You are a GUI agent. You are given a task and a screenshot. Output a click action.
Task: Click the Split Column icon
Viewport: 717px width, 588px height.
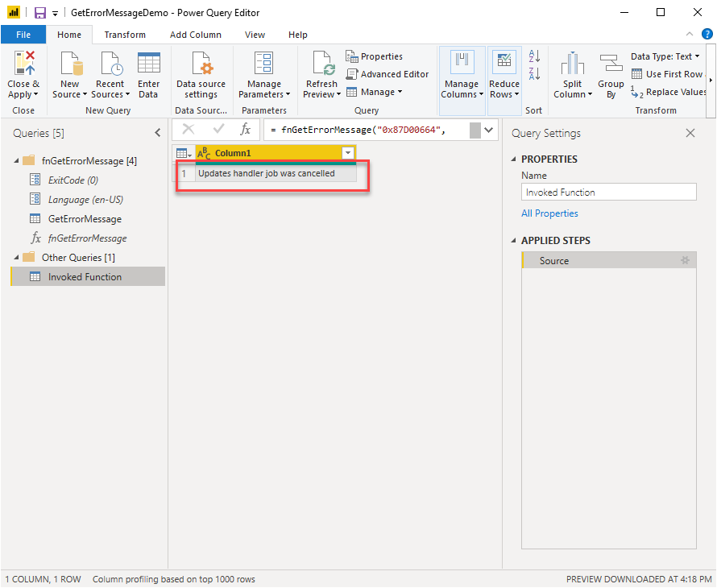click(573, 63)
